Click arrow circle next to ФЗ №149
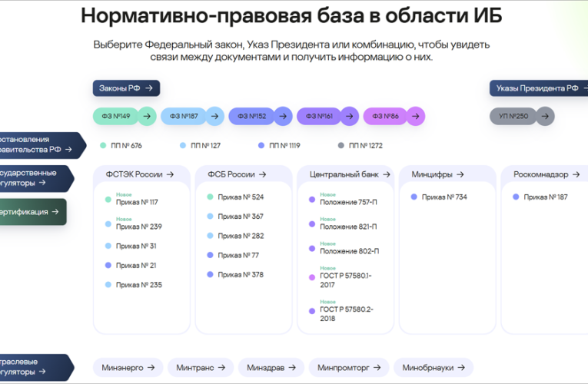This screenshot has width=588, height=384. coord(147,116)
